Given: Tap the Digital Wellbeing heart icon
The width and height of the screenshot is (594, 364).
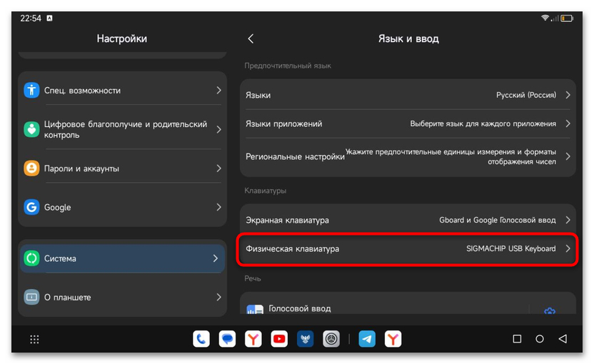Looking at the screenshot, I should pos(31,129).
